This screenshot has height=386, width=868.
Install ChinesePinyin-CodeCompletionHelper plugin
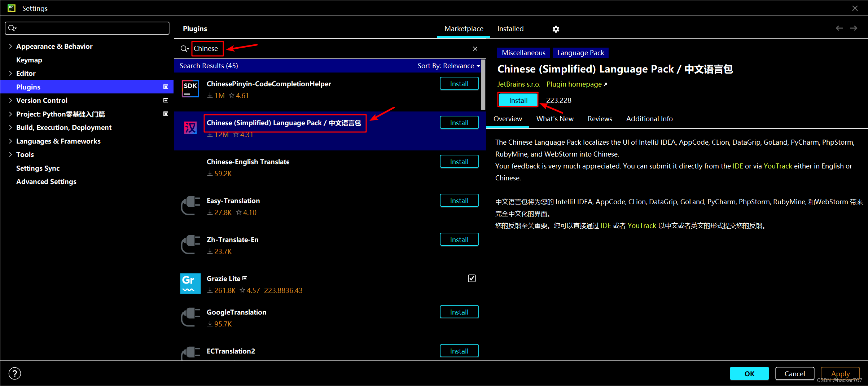coord(459,84)
